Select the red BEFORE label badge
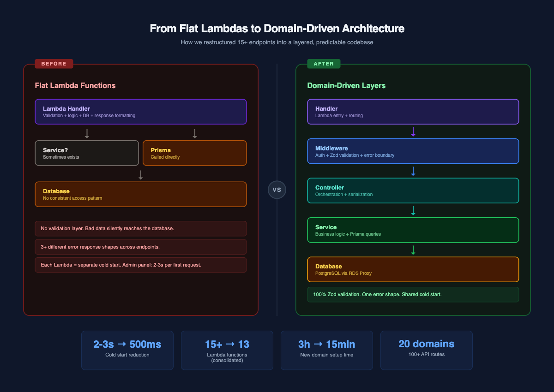 [x=54, y=64]
